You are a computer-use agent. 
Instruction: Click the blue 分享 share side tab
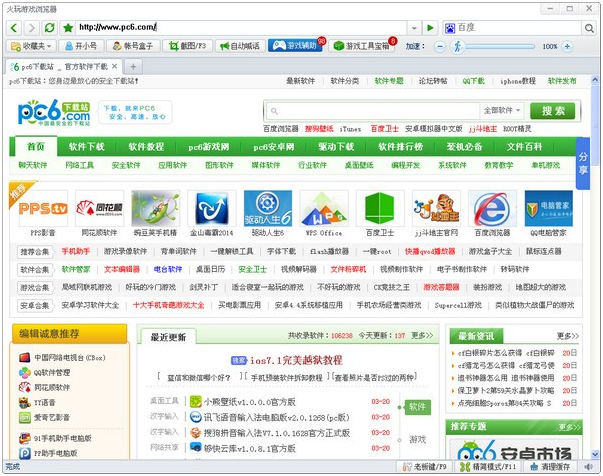coord(583,163)
